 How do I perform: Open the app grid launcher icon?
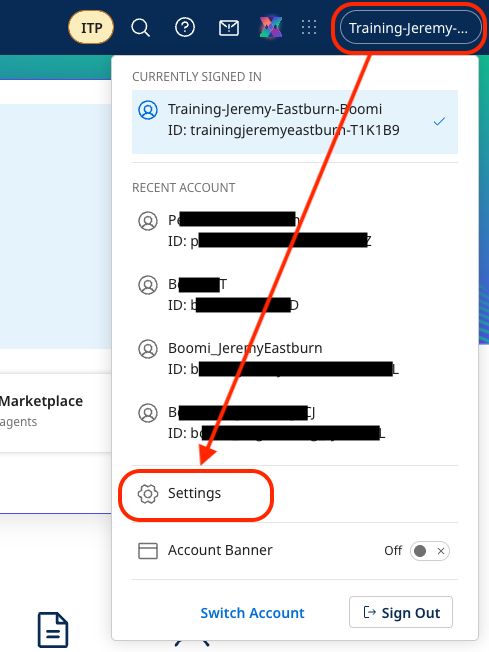click(309, 27)
